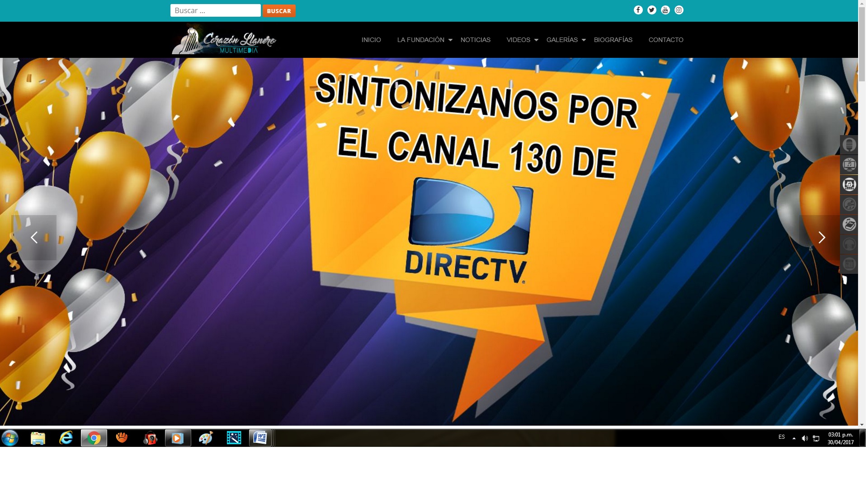
Task: Go to the Noticias menu item
Action: [x=475, y=40]
